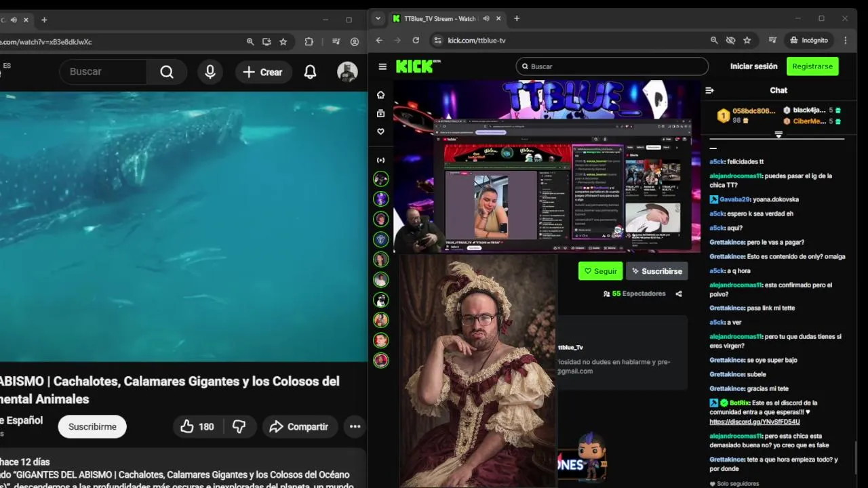Viewport: 868px width, 488px height.
Task: Click BotRix username in chat
Action: click(x=738, y=403)
